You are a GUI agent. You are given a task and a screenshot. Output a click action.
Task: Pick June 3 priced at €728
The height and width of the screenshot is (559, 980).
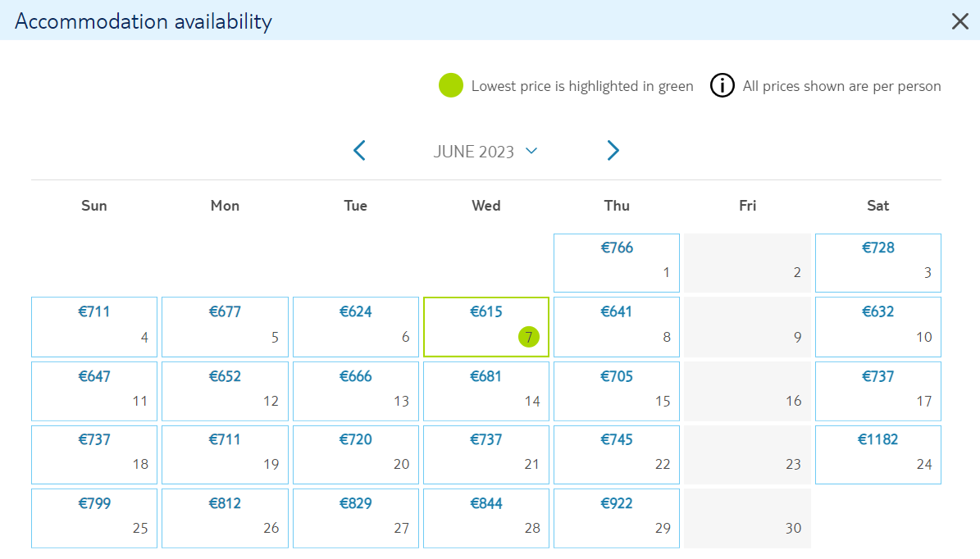pos(878,263)
